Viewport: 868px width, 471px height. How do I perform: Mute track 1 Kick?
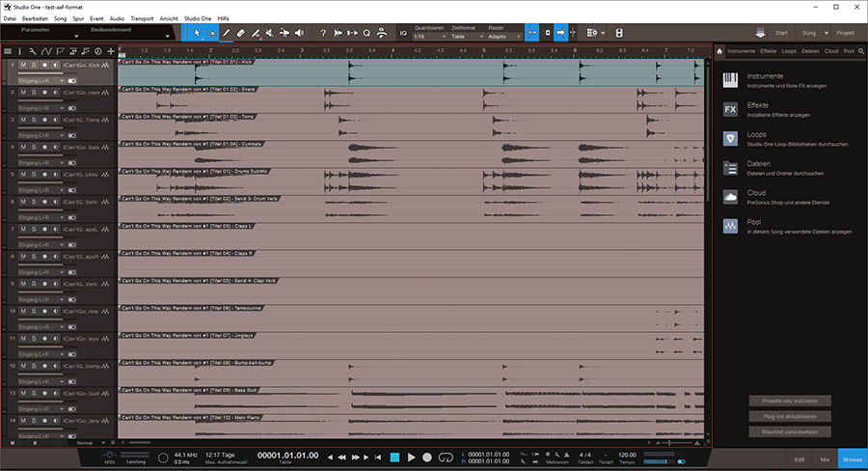click(x=23, y=65)
